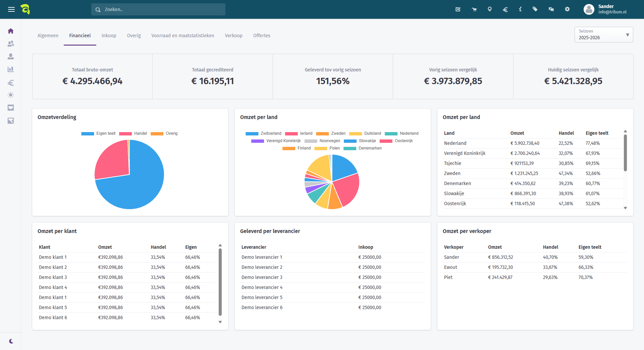This screenshot has width=644, height=350.
Task: Open the Seizoen 2025-2026 dropdown
Action: tap(603, 35)
